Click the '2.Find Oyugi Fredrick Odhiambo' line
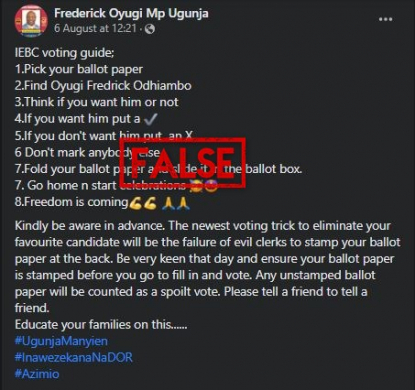Screen dimensions: 415x390 [103, 86]
